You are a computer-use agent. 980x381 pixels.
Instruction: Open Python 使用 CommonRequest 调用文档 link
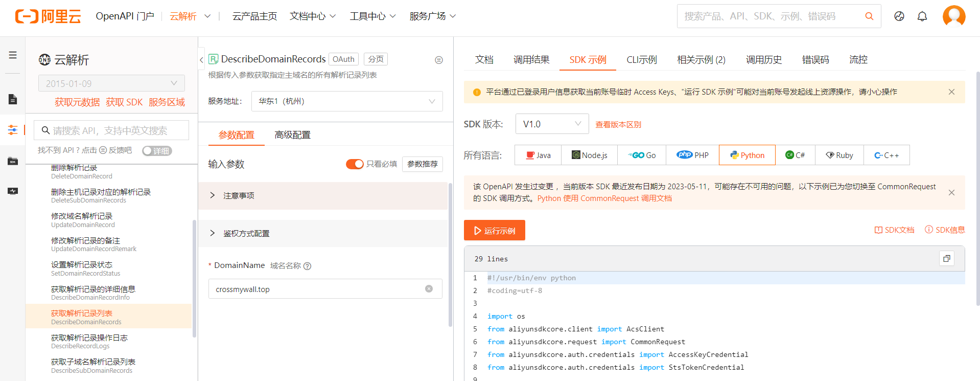point(604,198)
